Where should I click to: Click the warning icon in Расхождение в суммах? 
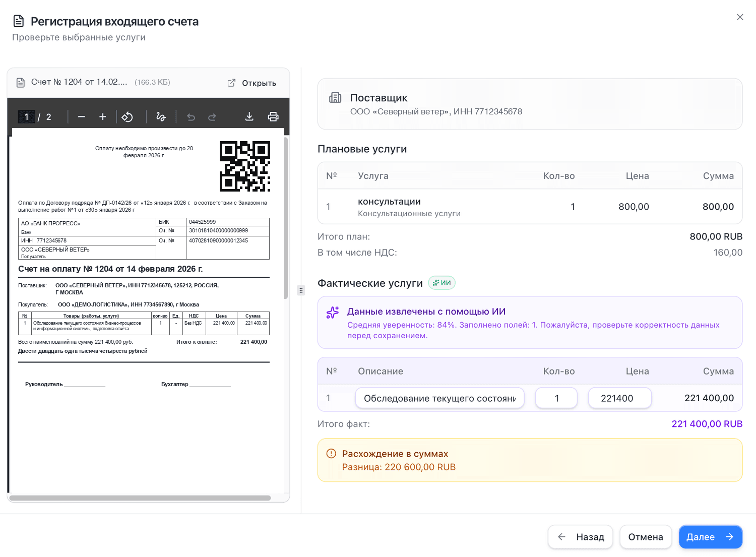[x=331, y=454]
